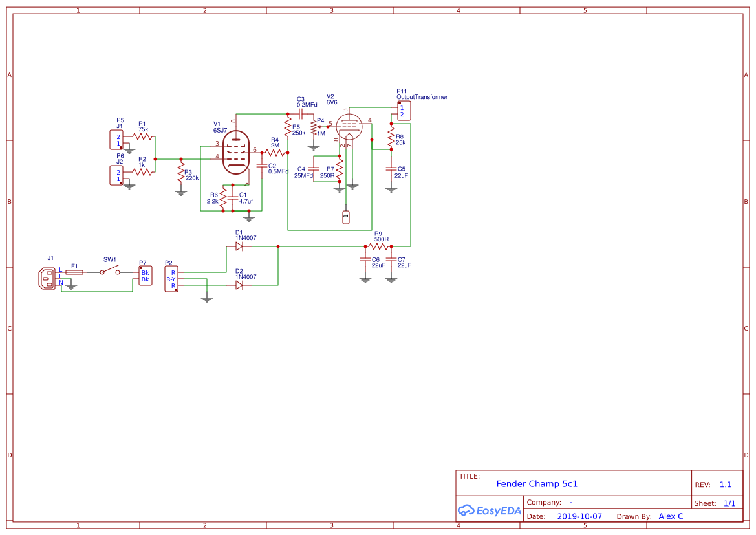Click the '4.7uf' value label of C1
This screenshot has width=756, height=535.
(246, 202)
